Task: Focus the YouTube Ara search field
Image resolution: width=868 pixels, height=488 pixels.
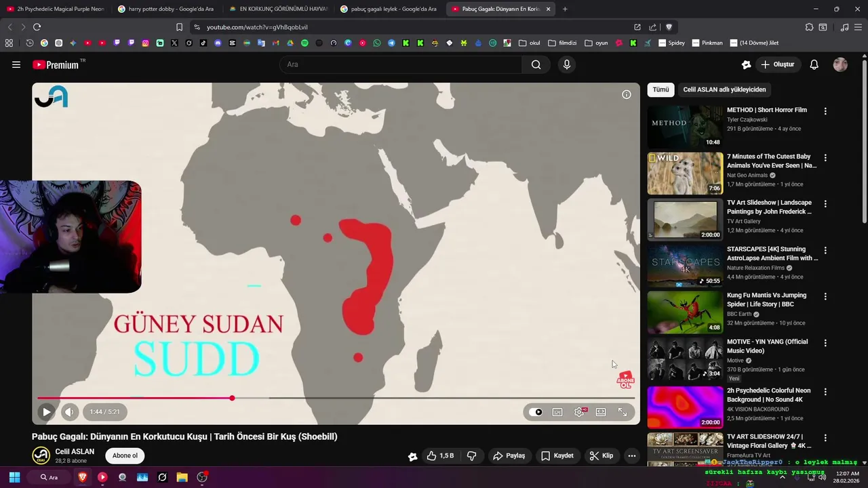Action: pyautogui.click(x=401, y=64)
